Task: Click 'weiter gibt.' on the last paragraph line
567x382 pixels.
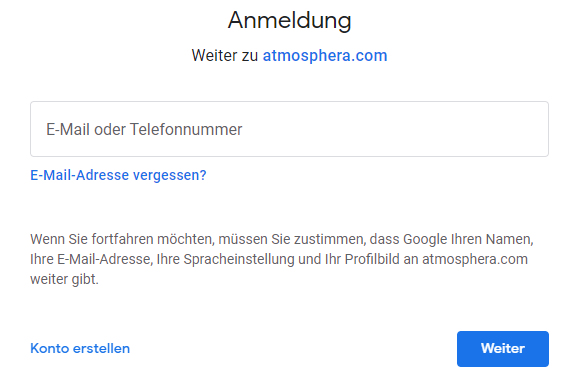Action: (x=64, y=279)
